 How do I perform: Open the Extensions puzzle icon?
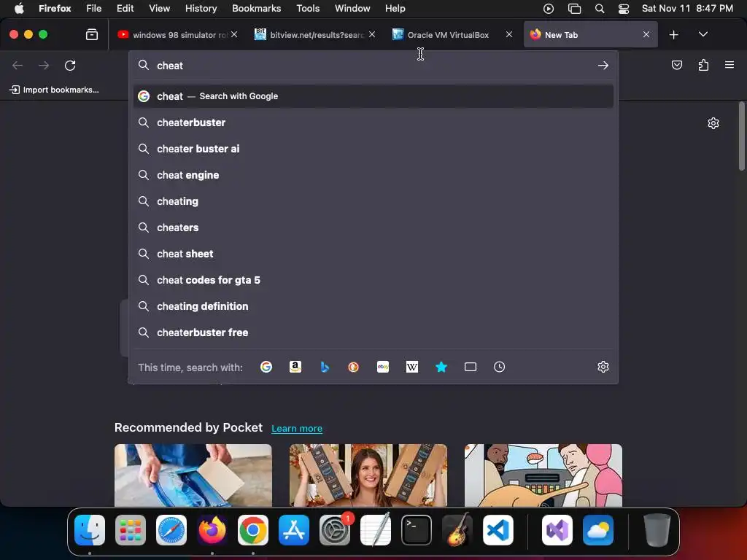[x=704, y=65]
